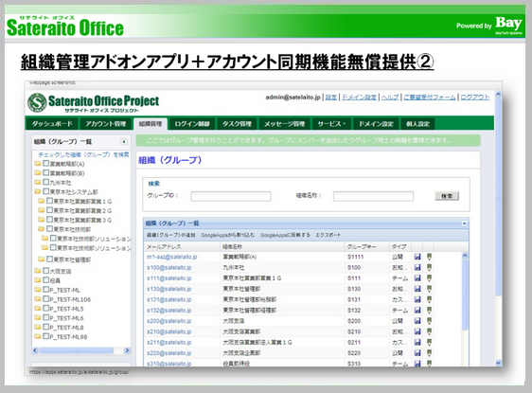
Task: Click GoogleAppsから取り込む button
Action: click(x=227, y=235)
